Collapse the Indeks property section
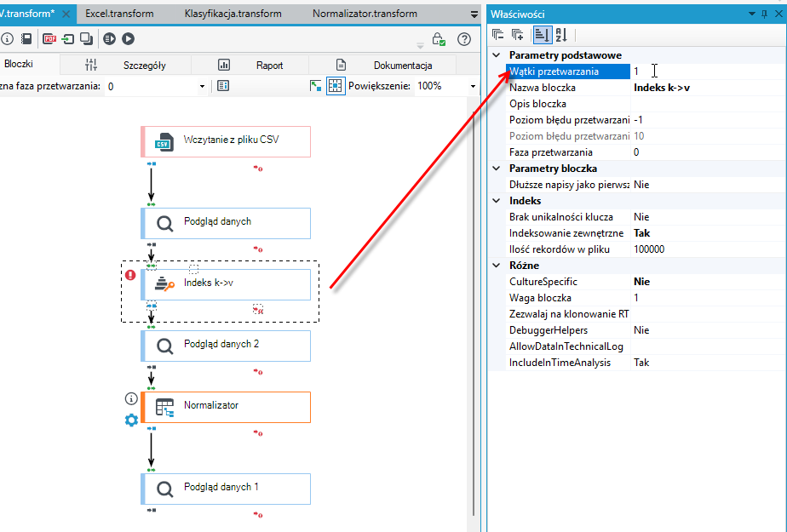Screen dimensions: 787x532 tap(497, 201)
